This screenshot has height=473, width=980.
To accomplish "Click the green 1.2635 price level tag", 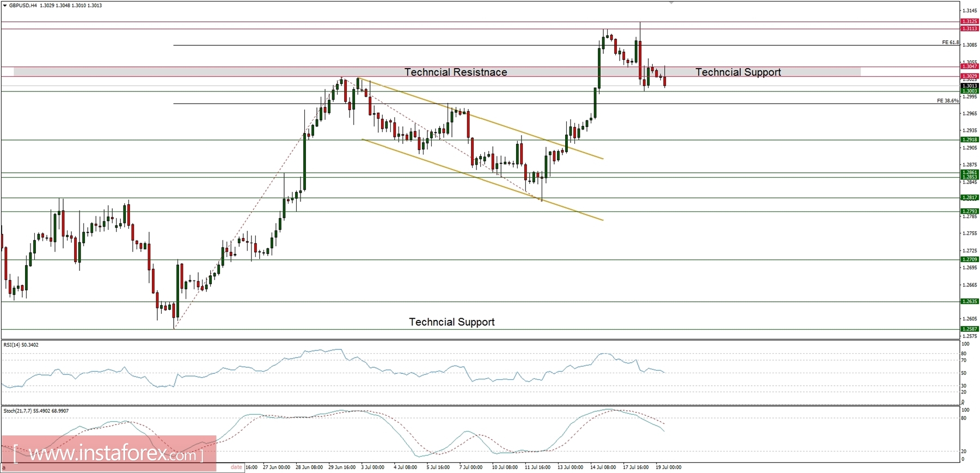I will 970,301.
